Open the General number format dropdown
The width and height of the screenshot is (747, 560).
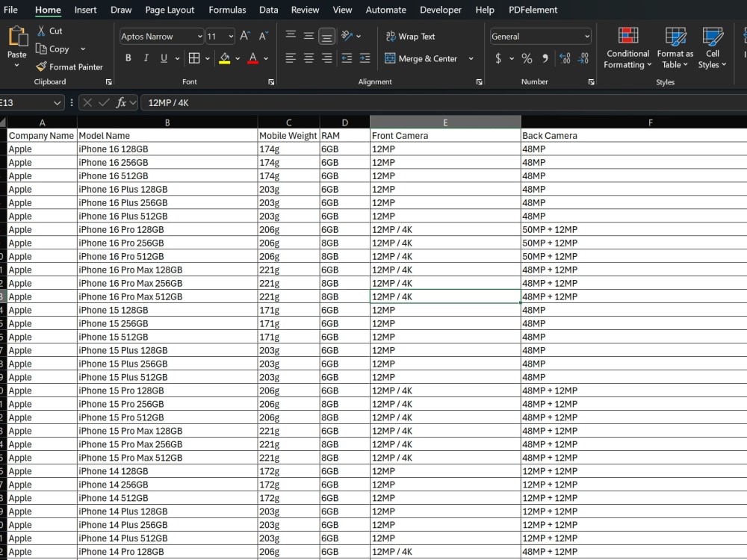click(587, 36)
